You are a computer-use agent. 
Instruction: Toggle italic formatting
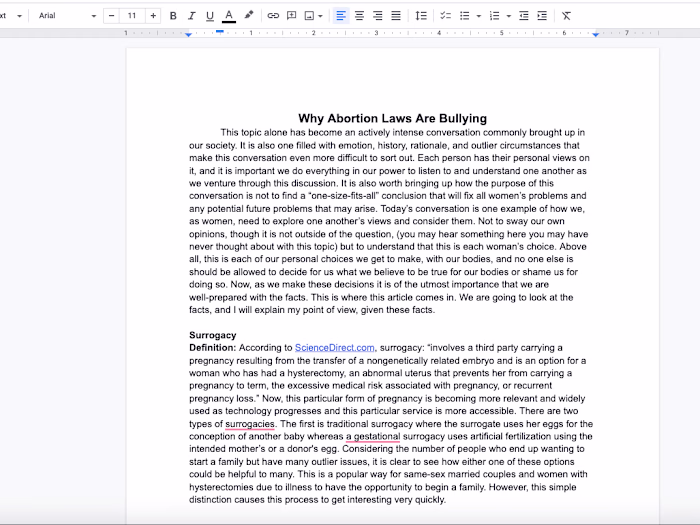191,16
